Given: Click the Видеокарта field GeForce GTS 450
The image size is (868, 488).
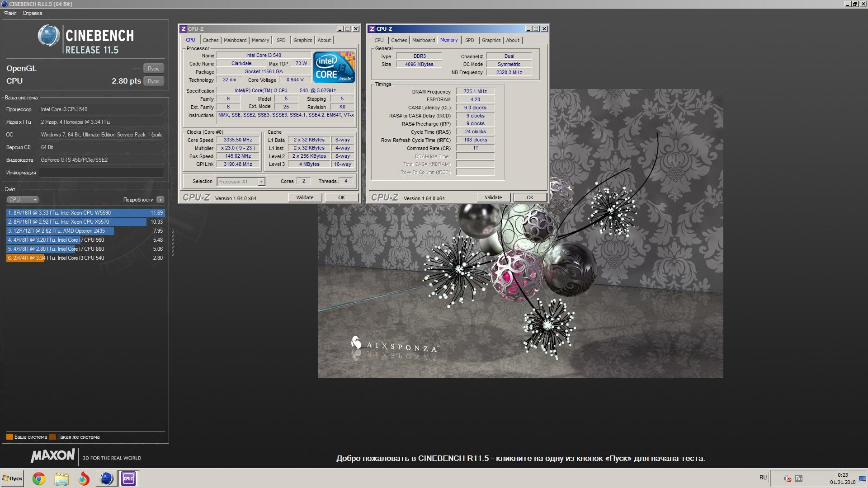Looking at the screenshot, I should [x=101, y=160].
